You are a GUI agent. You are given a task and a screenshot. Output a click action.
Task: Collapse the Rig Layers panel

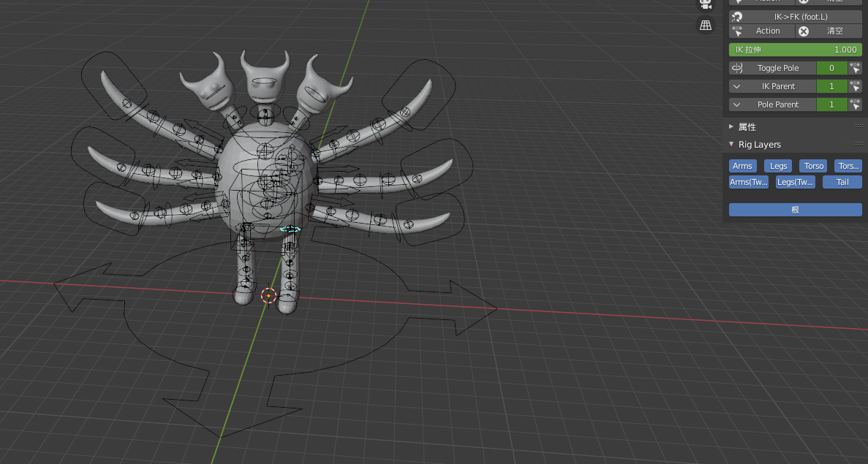click(x=731, y=145)
